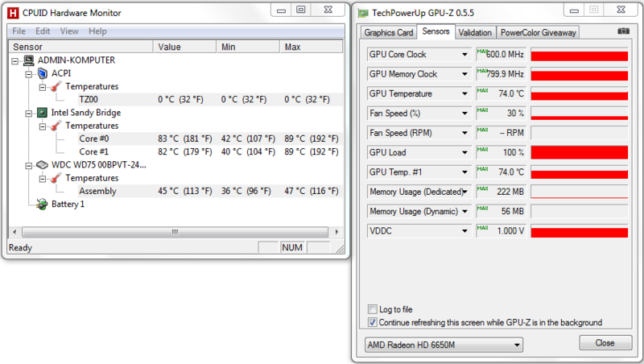The image size is (644, 364).
Task: Open the Help menu
Action: point(97,31)
